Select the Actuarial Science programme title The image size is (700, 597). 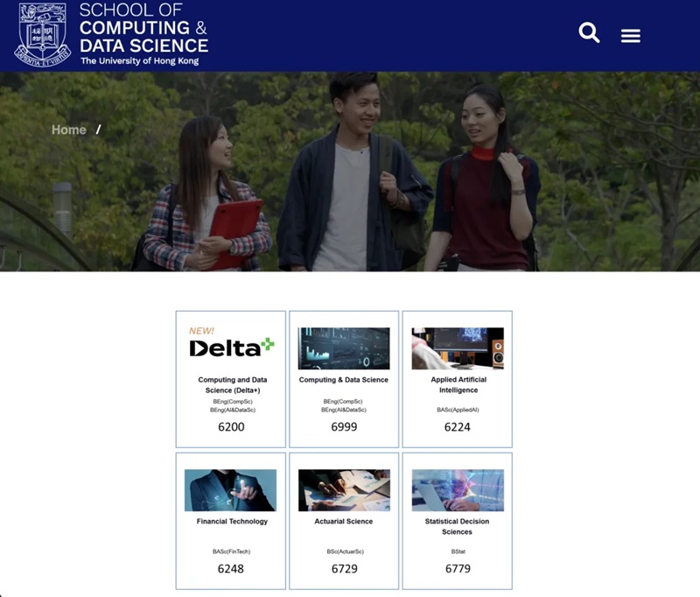(344, 521)
